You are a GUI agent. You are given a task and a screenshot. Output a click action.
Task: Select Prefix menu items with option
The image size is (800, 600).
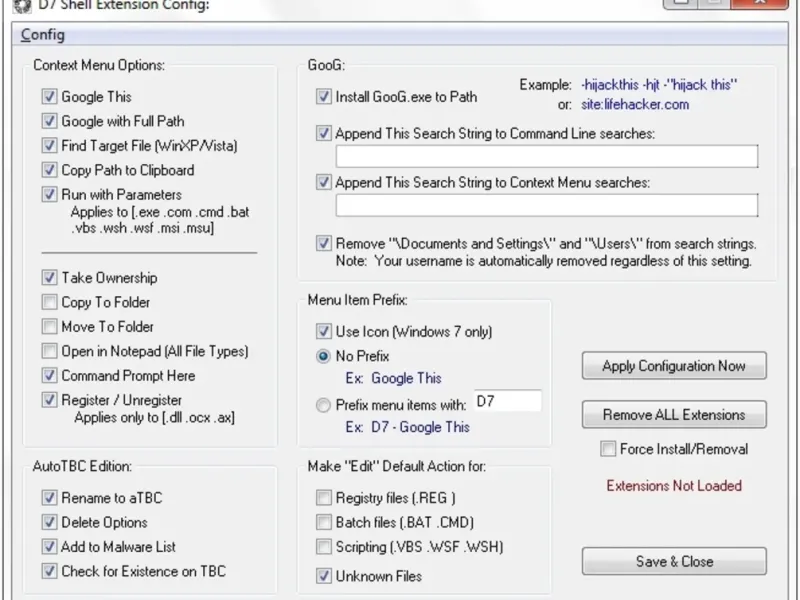(323, 405)
